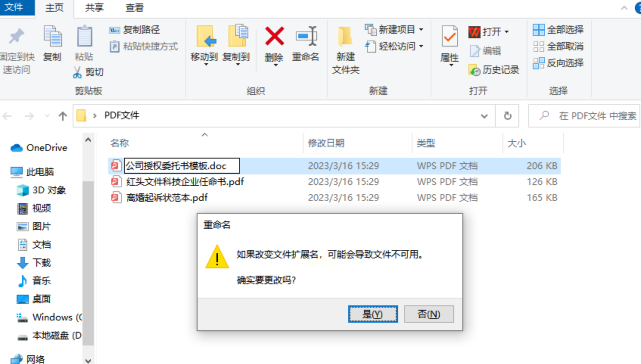
Task: Expand the address bar history dropdown
Action: pos(484,116)
